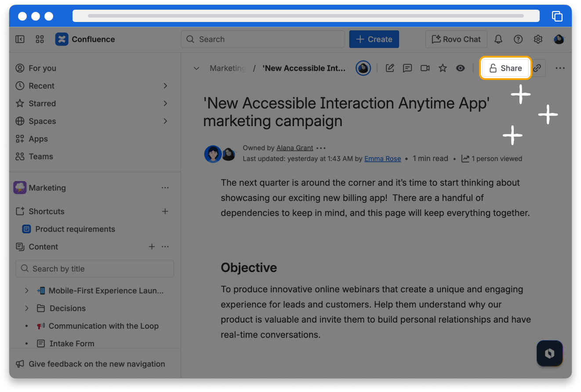
Task: Copy page link with chain icon
Action: 537,68
